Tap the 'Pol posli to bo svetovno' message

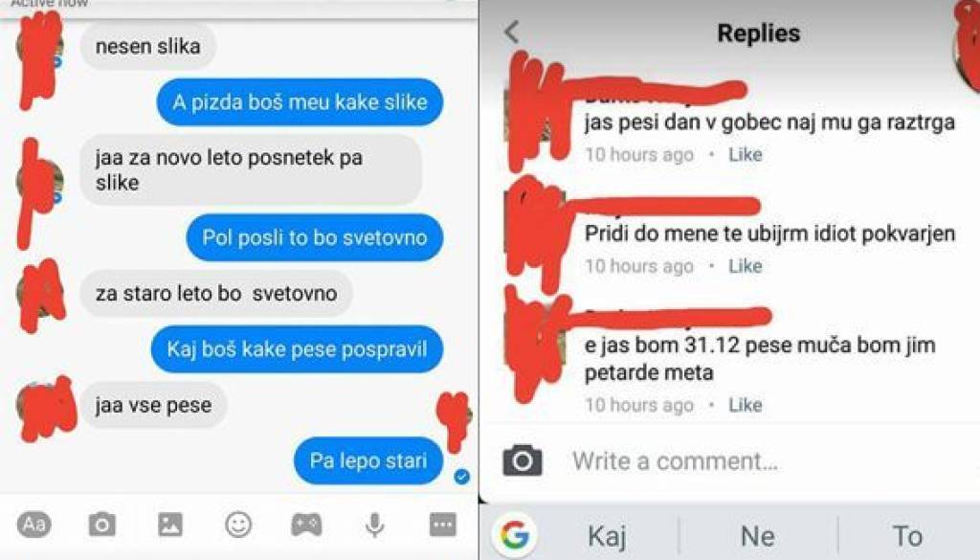click(314, 237)
